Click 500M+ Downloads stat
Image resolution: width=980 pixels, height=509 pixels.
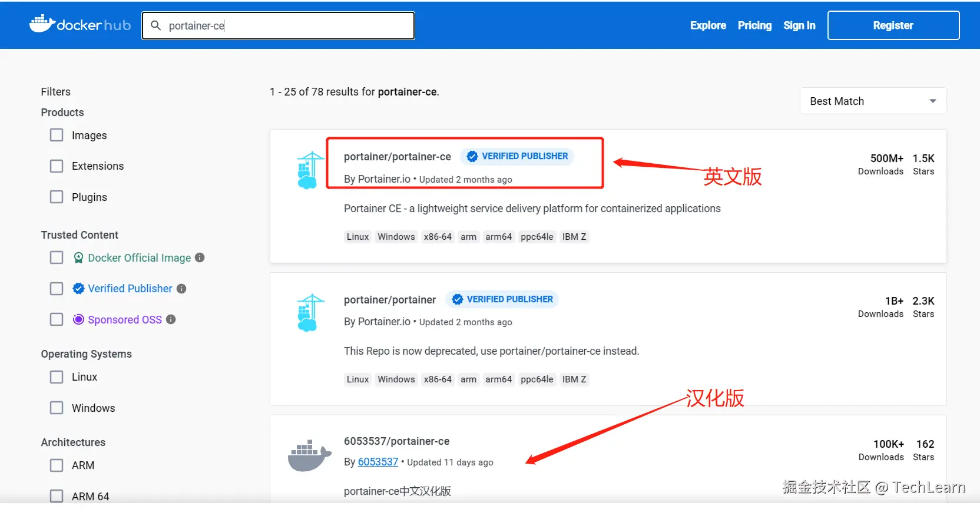click(x=880, y=164)
